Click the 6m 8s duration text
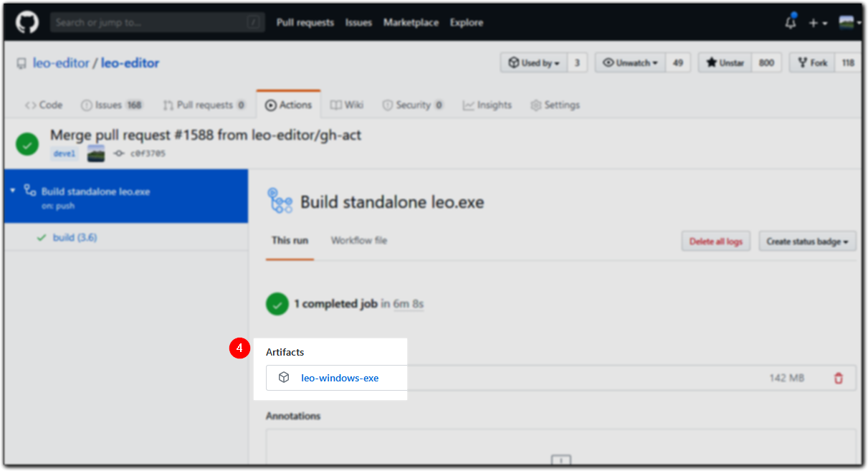Screen dimensions: 868x471 [409, 304]
